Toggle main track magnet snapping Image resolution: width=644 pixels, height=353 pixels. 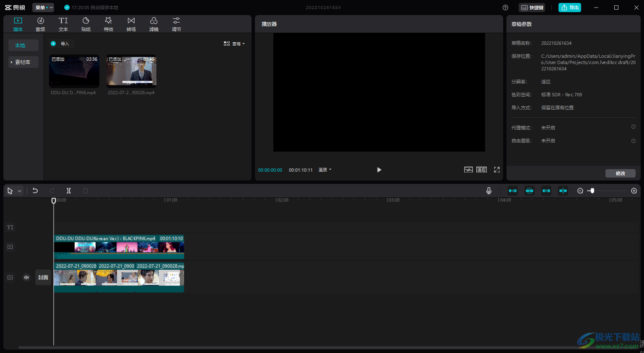[x=513, y=191]
